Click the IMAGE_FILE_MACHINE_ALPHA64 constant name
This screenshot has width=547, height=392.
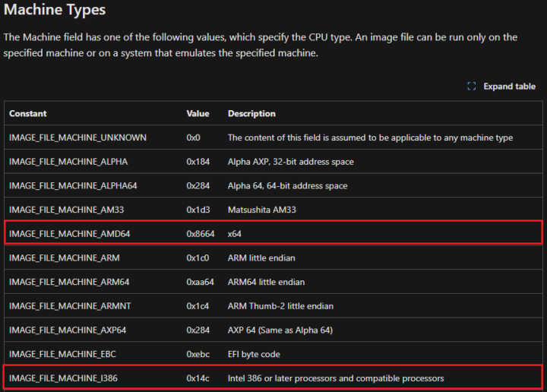73,186
